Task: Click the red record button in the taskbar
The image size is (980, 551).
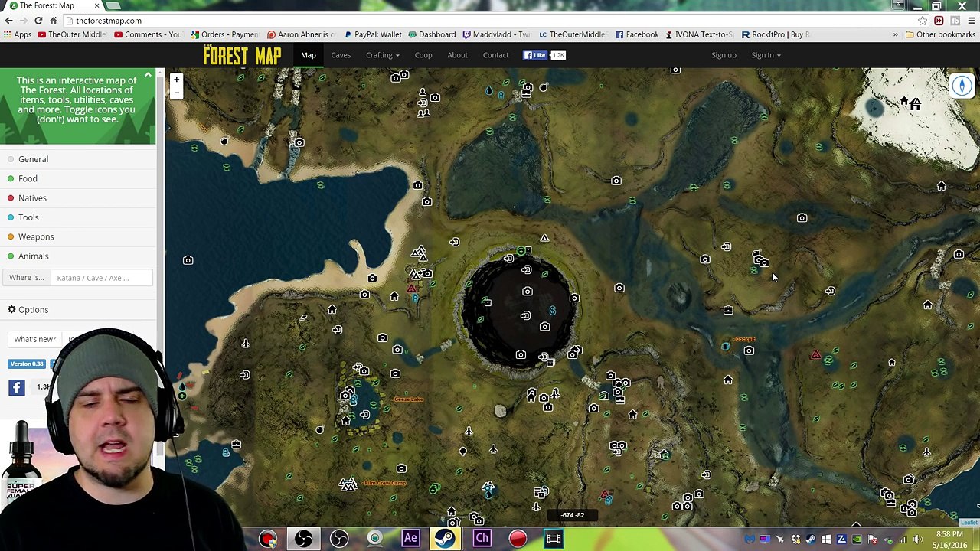Action: [518, 539]
